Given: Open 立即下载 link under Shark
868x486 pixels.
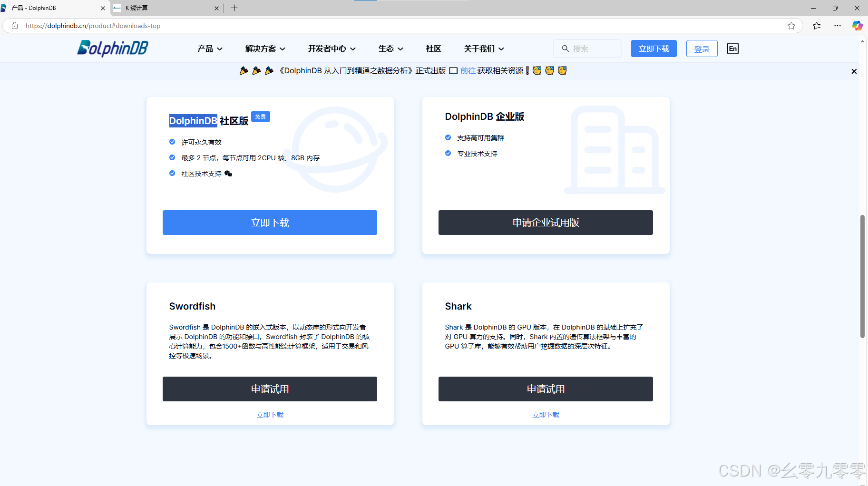Looking at the screenshot, I should [546, 415].
